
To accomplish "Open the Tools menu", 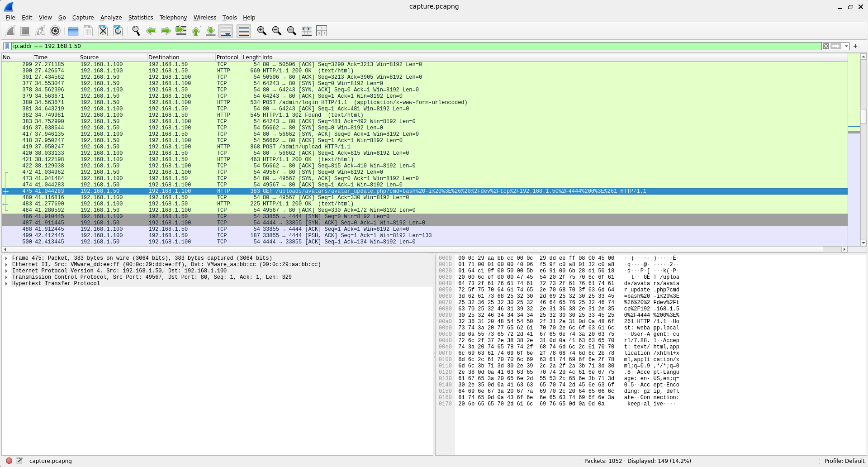I will [x=229, y=17].
